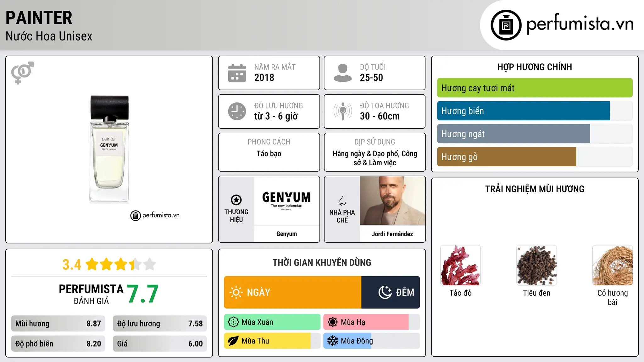Click the clock icon beside ĐỘ LƯU HƯƠNG
The height and width of the screenshot is (362, 644).
[x=237, y=111]
